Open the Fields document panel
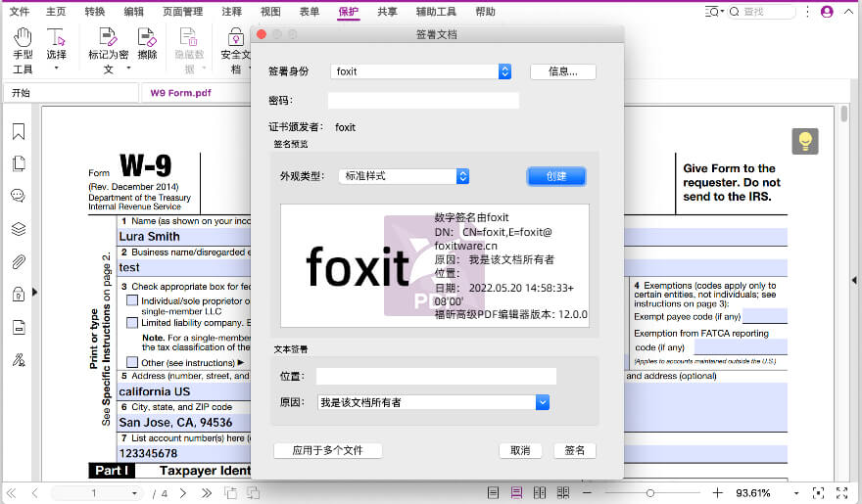Viewport: 862px width, 504px height. tap(19, 327)
